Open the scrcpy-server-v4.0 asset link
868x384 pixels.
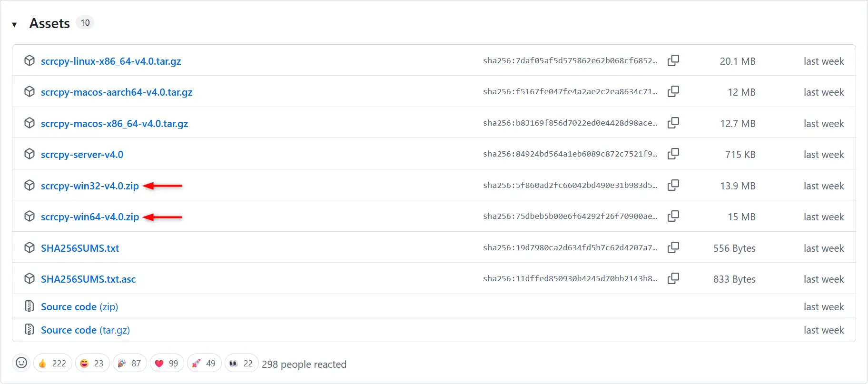pyautogui.click(x=82, y=154)
